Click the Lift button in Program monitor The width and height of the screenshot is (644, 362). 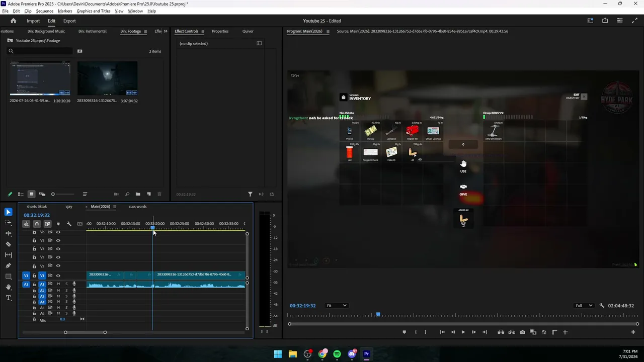501,332
